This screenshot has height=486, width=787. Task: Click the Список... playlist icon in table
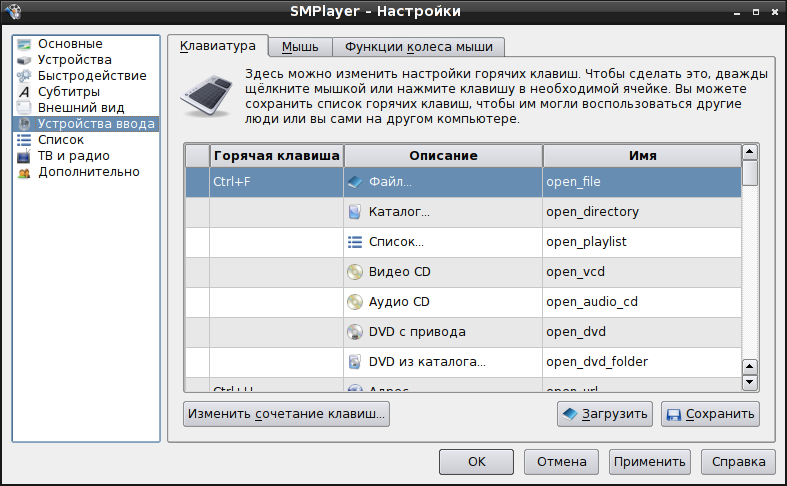coord(355,242)
